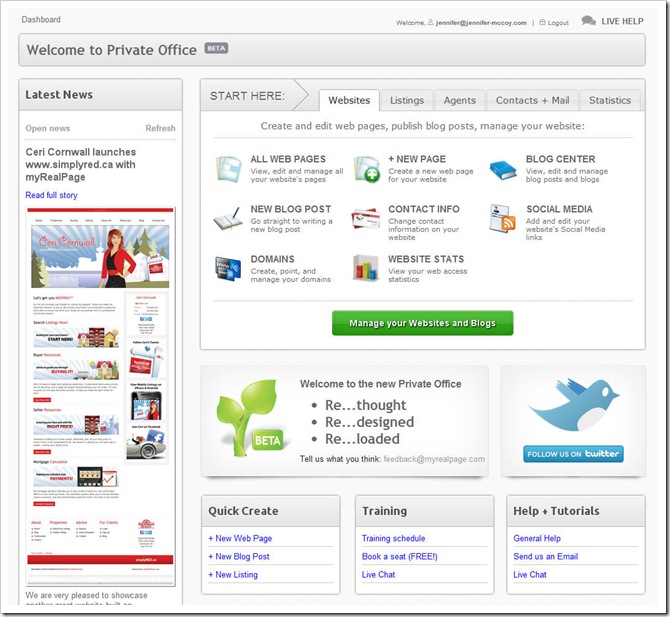Open the Read full story link
This screenshot has width=670, height=617.
[x=51, y=195]
